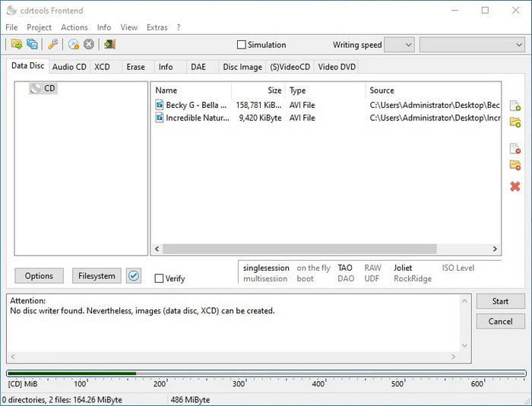Toggle the blue checkmark button beside Filesystem
Viewport: 532px width, 406px height.
coord(134,276)
